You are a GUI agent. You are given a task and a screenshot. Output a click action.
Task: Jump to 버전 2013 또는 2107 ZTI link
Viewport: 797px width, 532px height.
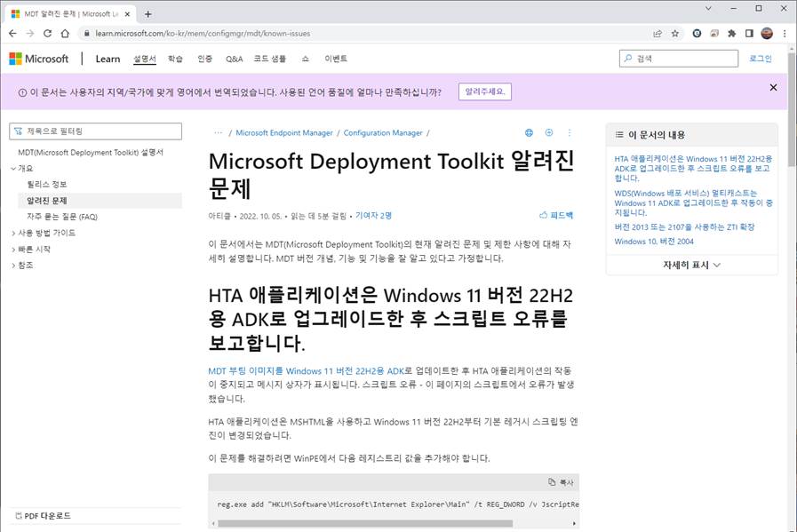pos(684,227)
